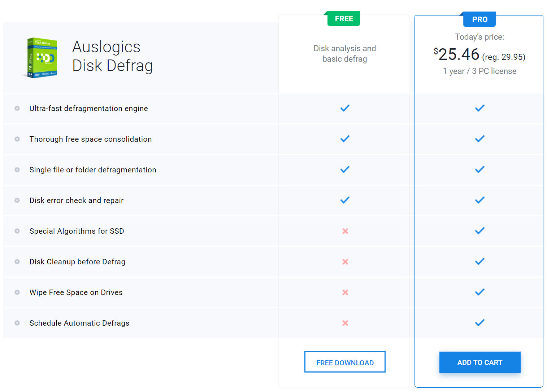Click the Auslogics Disk Defrag title
This screenshot has width=547, height=392.
(x=112, y=56)
